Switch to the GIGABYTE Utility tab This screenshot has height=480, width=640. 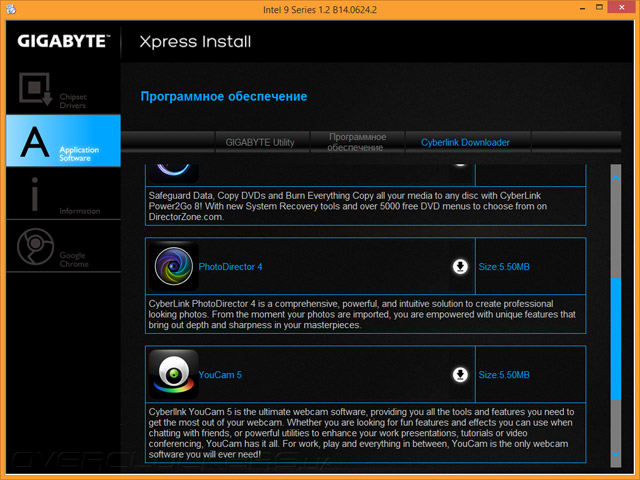pos(260,142)
